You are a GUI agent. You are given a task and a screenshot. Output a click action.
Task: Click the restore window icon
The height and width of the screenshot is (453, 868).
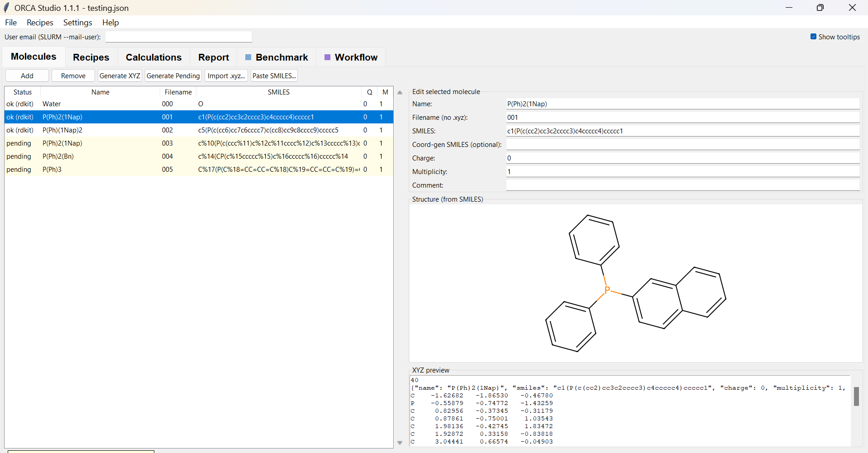820,8
